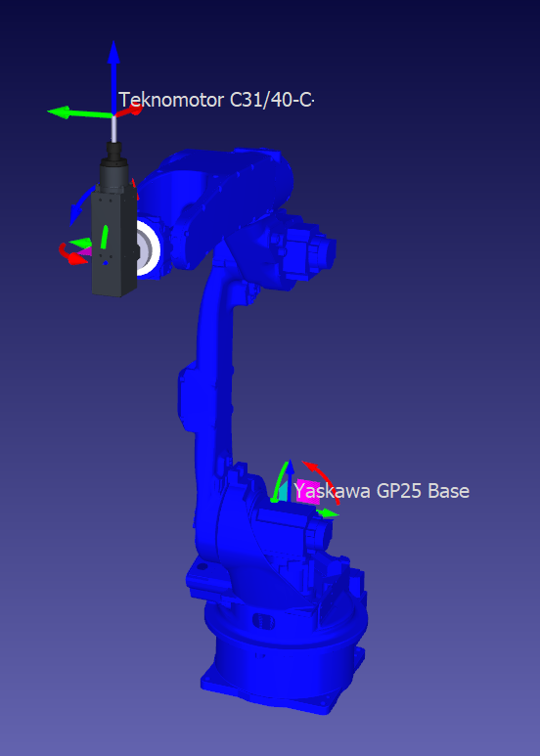
Task: Pick the red X-axis arrow at the Teknomotor tool frame
Action: click(x=129, y=110)
